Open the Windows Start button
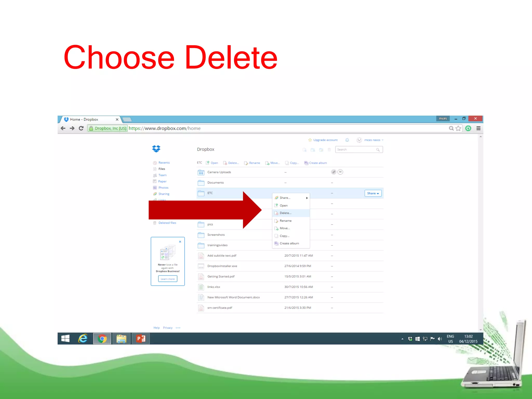This screenshot has width=532, height=399. [65, 338]
